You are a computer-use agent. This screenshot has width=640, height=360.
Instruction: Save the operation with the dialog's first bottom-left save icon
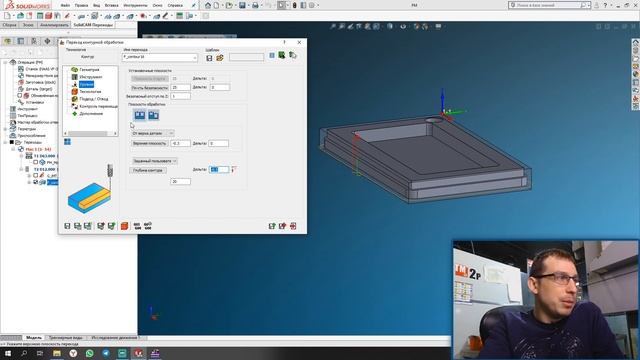pyautogui.click(x=67, y=226)
